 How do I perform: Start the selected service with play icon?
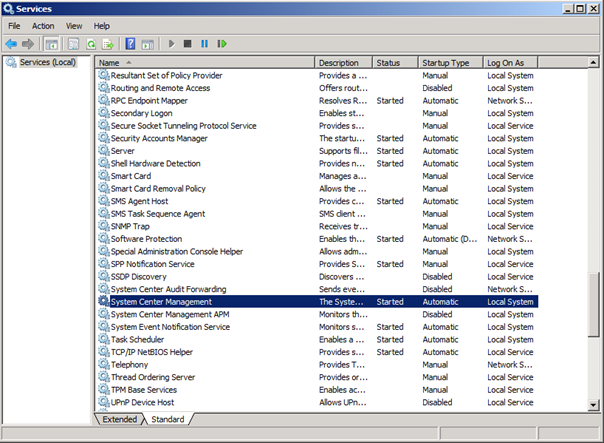coord(171,44)
